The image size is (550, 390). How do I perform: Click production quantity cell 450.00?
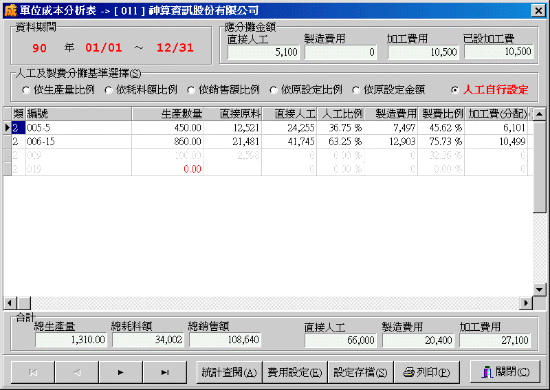coord(168,128)
